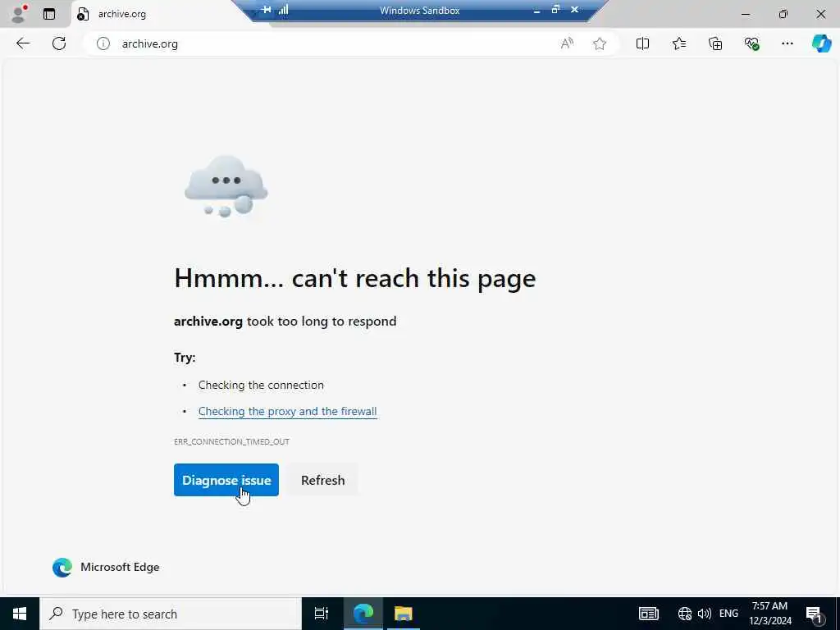Add this page to favorites star
The image size is (840, 630).
tap(600, 44)
